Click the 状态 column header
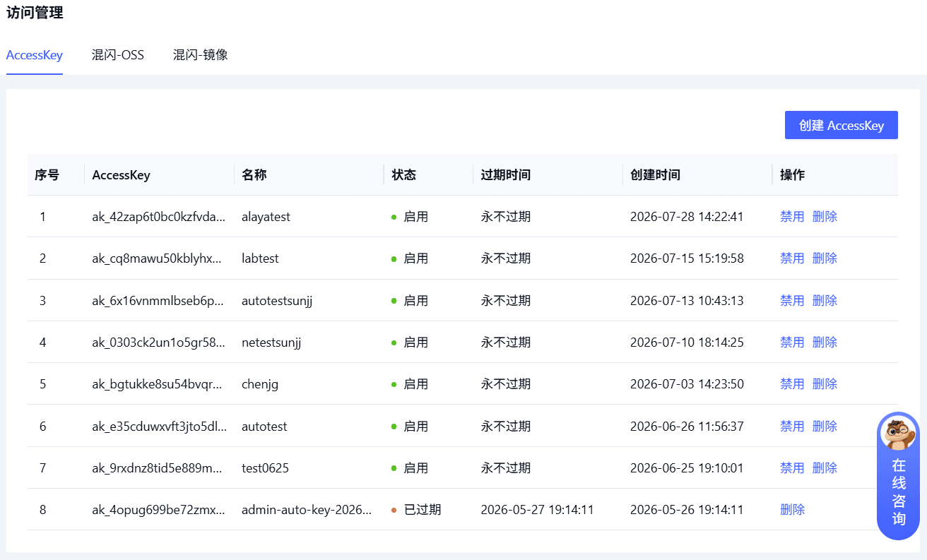 [404, 175]
